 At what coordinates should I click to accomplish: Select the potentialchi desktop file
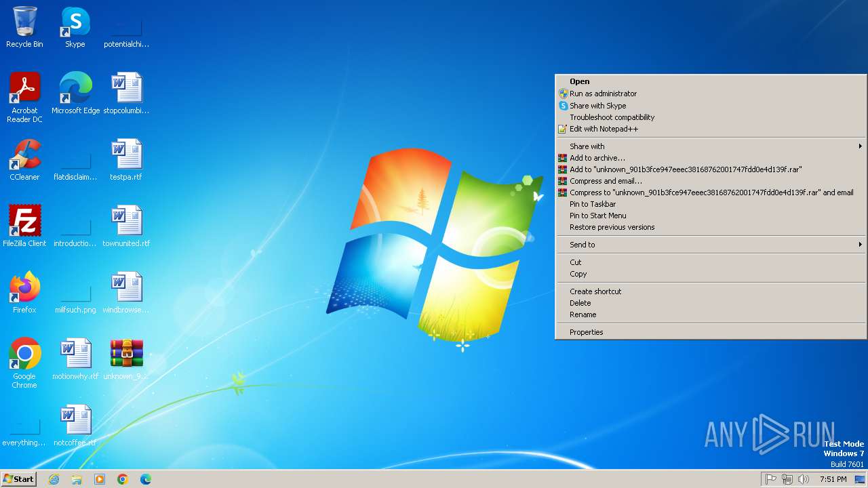(x=126, y=33)
